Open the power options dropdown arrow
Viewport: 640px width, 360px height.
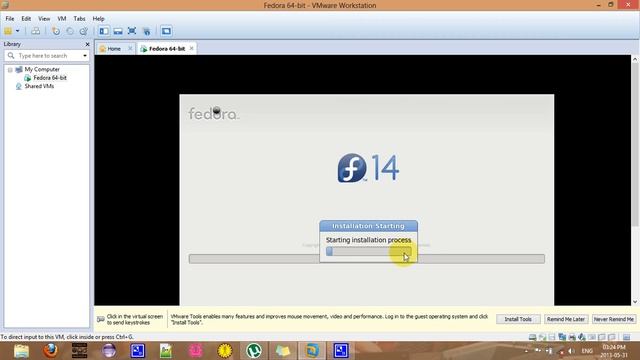(18, 31)
